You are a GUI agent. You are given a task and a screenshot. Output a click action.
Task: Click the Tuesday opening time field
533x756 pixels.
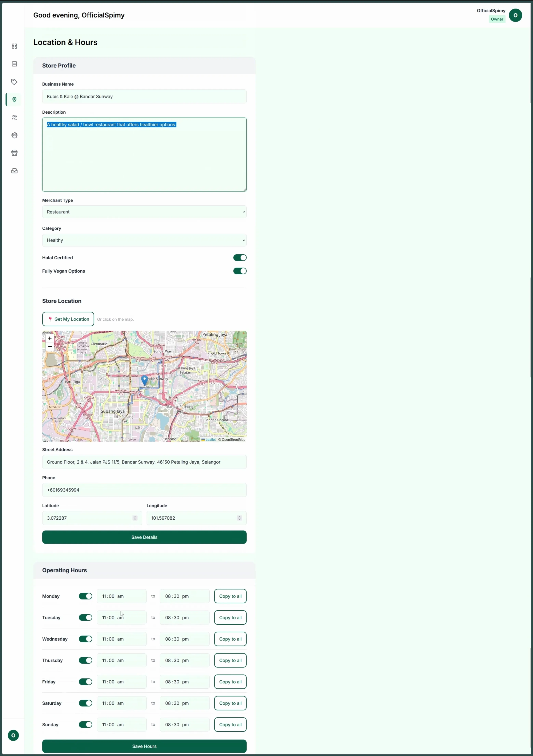point(122,617)
